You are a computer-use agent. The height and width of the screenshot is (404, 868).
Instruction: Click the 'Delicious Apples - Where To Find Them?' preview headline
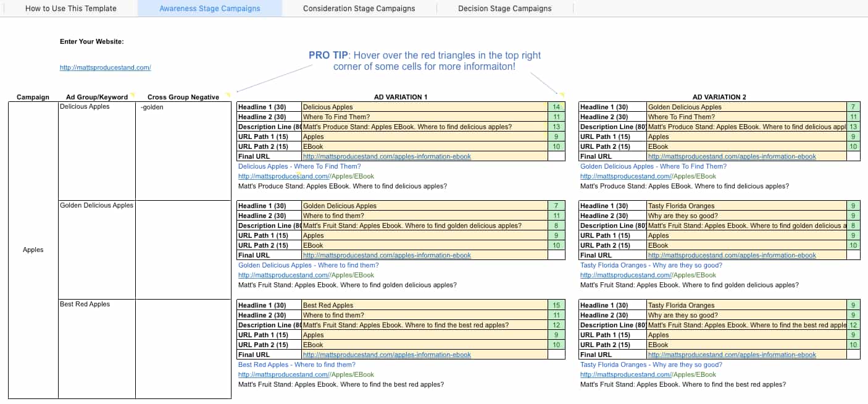(299, 166)
